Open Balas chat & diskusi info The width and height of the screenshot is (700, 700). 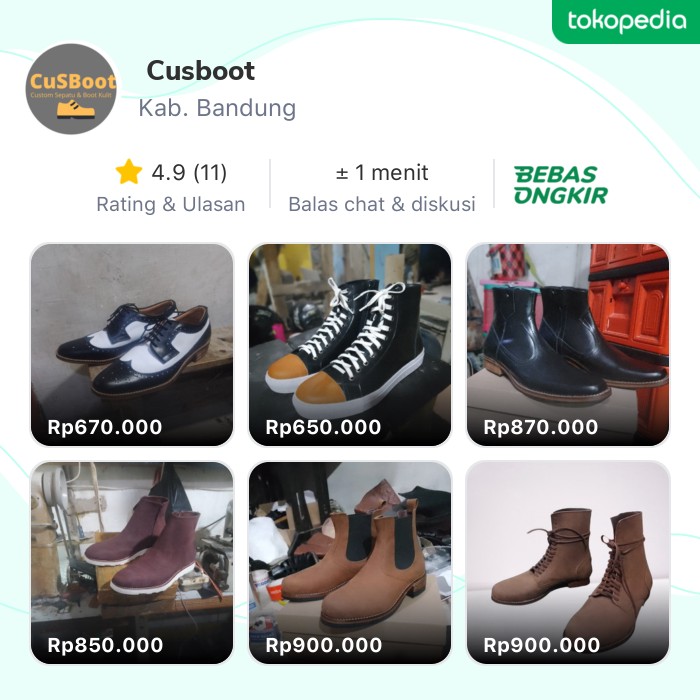click(382, 204)
